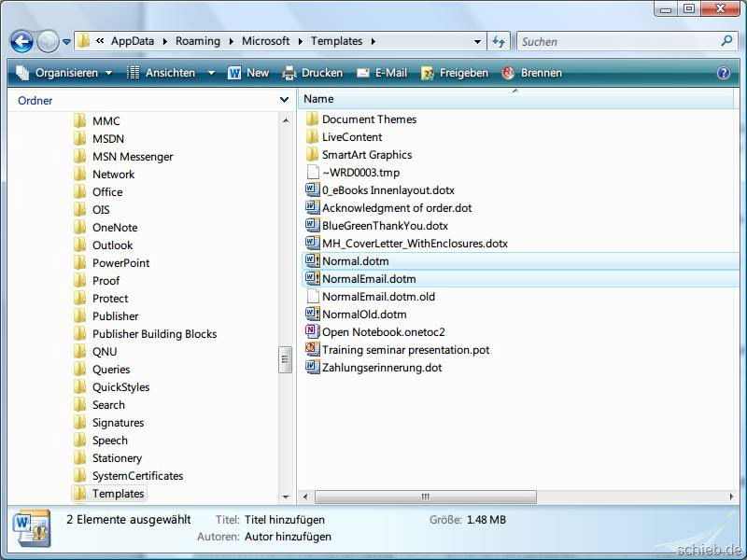
Task: Select the Publisher Building Blocks folder
Action: (x=146, y=334)
